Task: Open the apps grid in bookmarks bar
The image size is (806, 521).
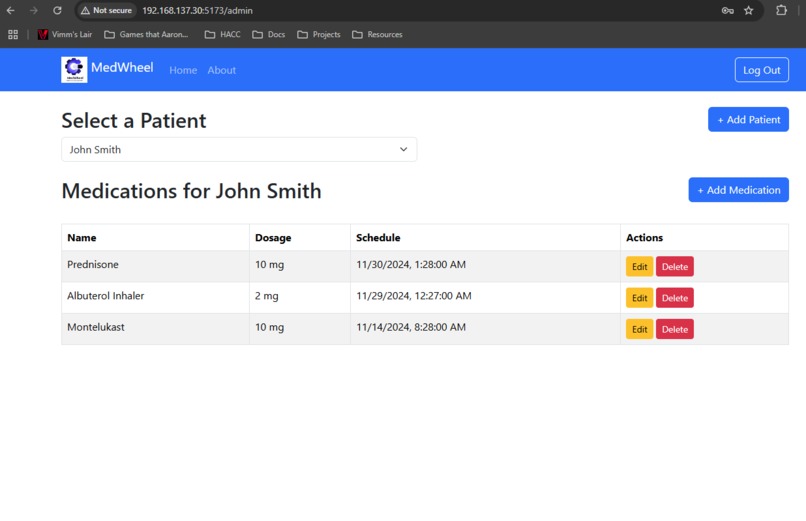Action: 13,34
